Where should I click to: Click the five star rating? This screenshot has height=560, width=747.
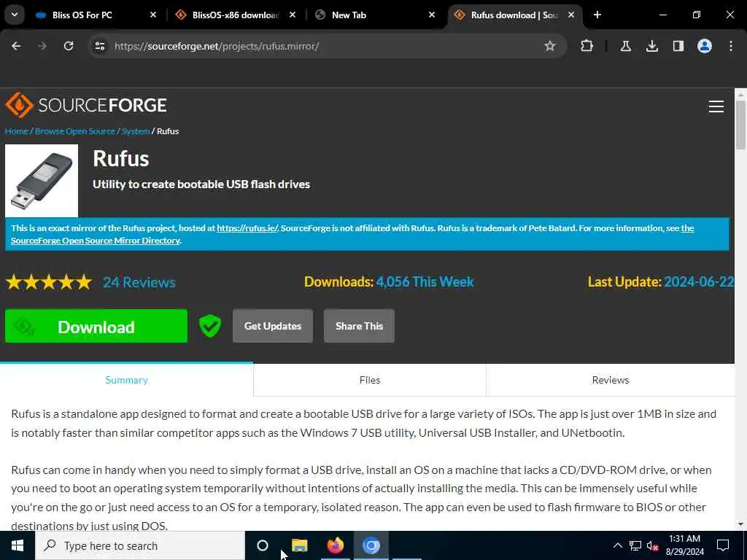[x=49, y=282]
